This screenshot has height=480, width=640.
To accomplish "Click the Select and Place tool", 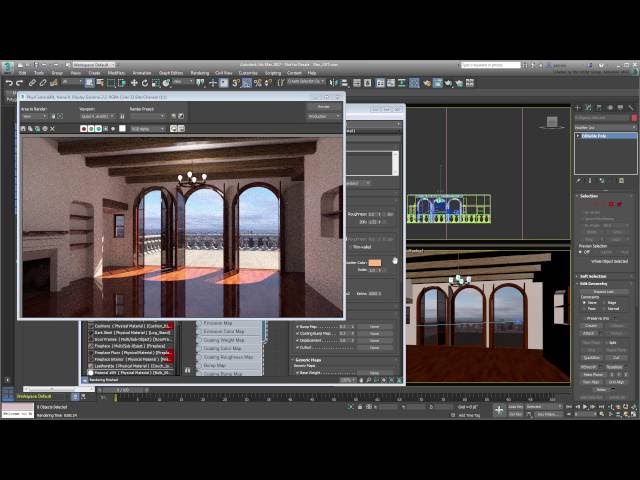I will point(166,83).
